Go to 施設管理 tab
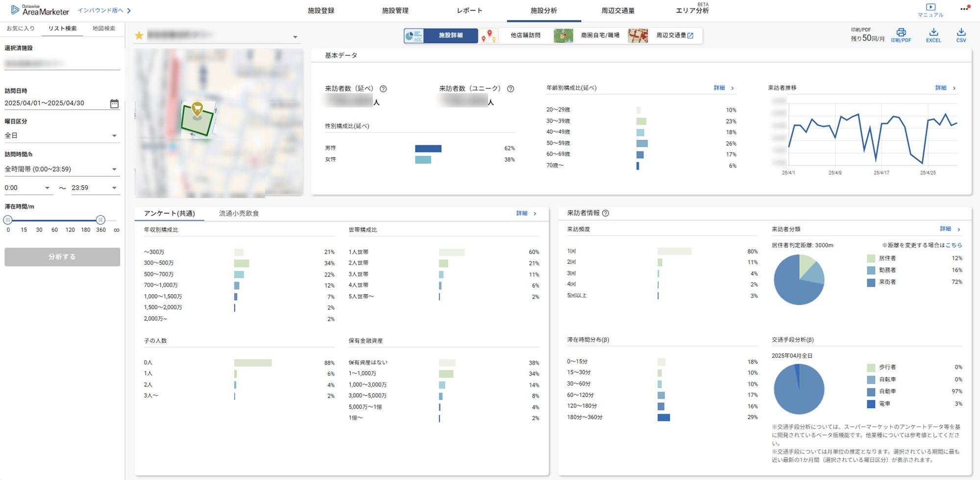This screenshot has width=980, height=480. tap(395, 10)
